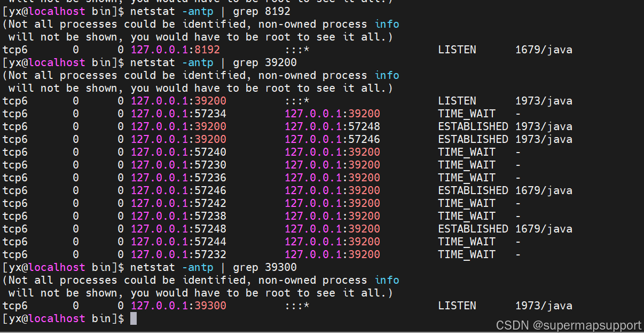644x336 pixels.
Task: Click the 'netstat -antp | grep 8192' command text
Action: tap(210, 11)
